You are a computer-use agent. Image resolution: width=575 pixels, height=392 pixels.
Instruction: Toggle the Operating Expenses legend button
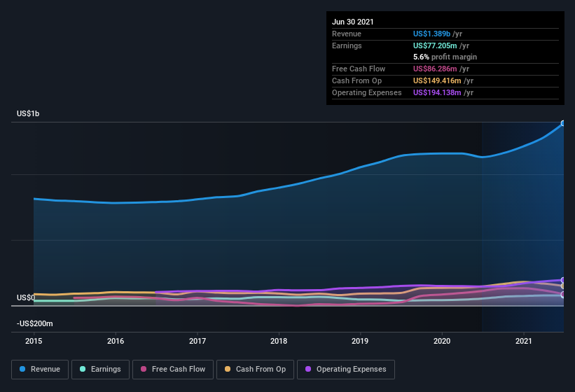pos(346,370)
